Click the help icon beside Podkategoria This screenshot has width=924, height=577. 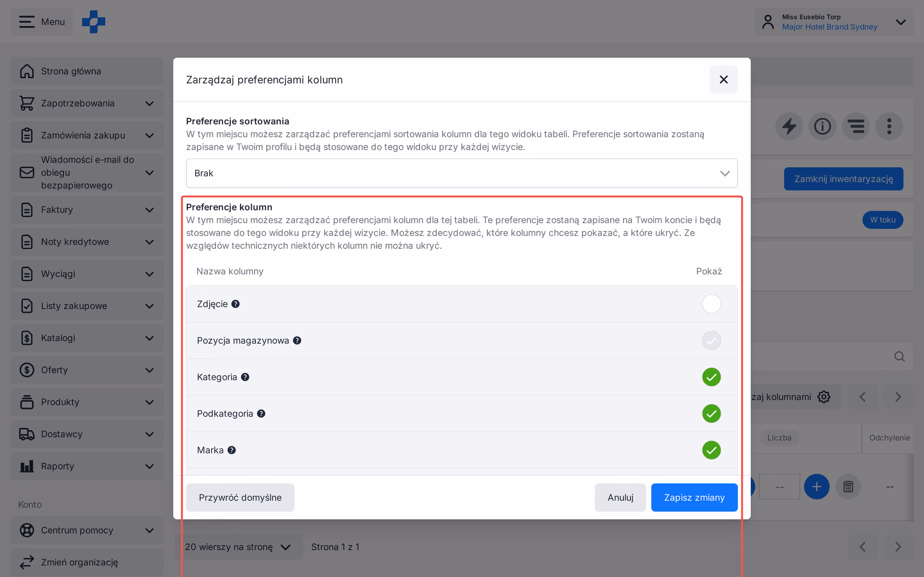tap(261, 414)
